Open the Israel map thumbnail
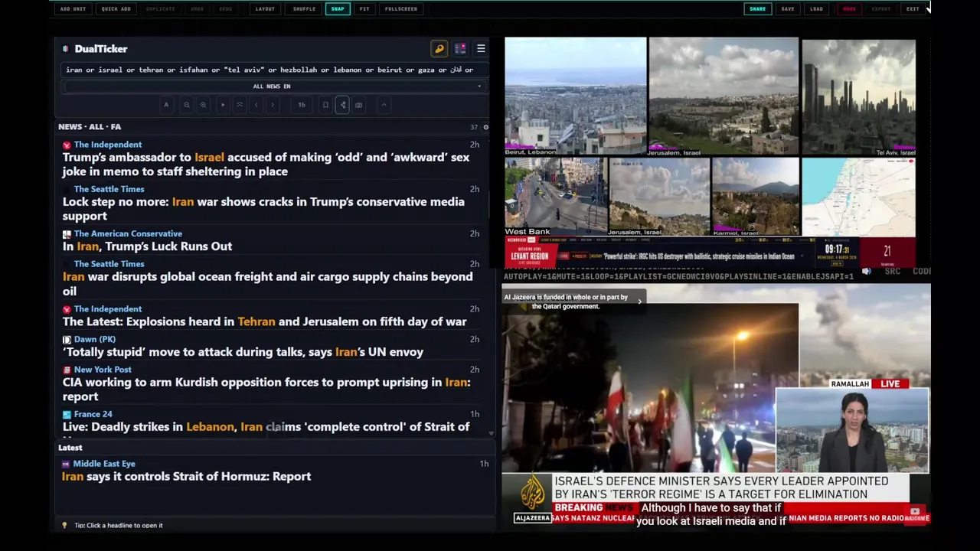 point(858,197)
